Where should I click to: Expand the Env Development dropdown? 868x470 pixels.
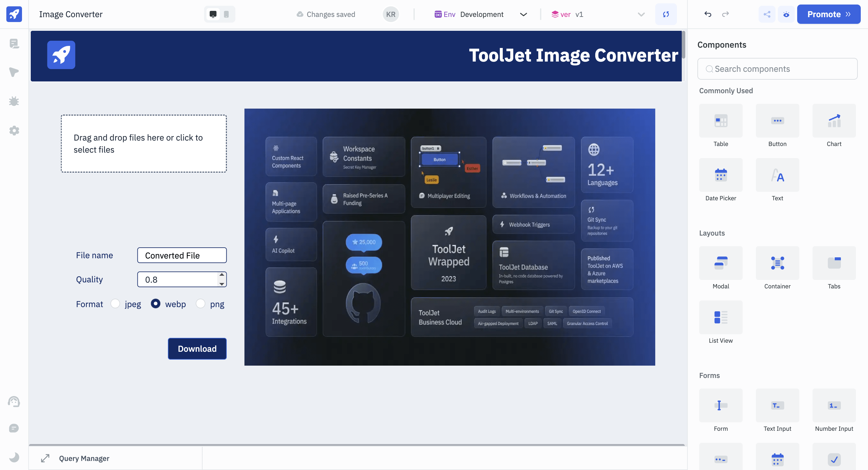[523, 14]
